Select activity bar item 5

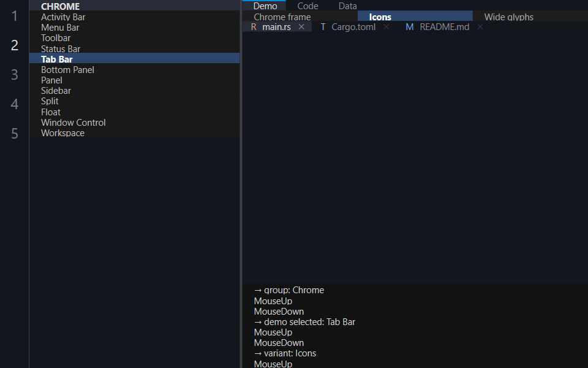click(15, 134)
